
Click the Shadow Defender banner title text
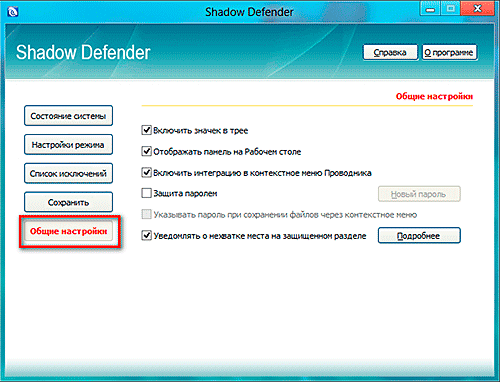point(83,52)
